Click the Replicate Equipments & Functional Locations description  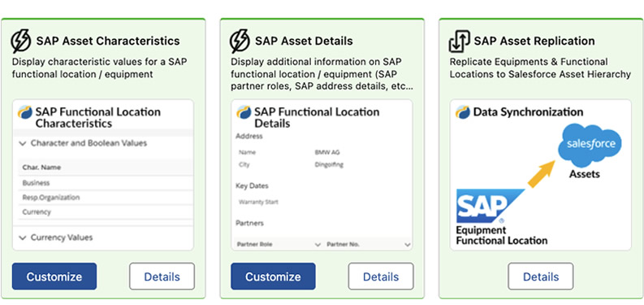coord(540,68)
